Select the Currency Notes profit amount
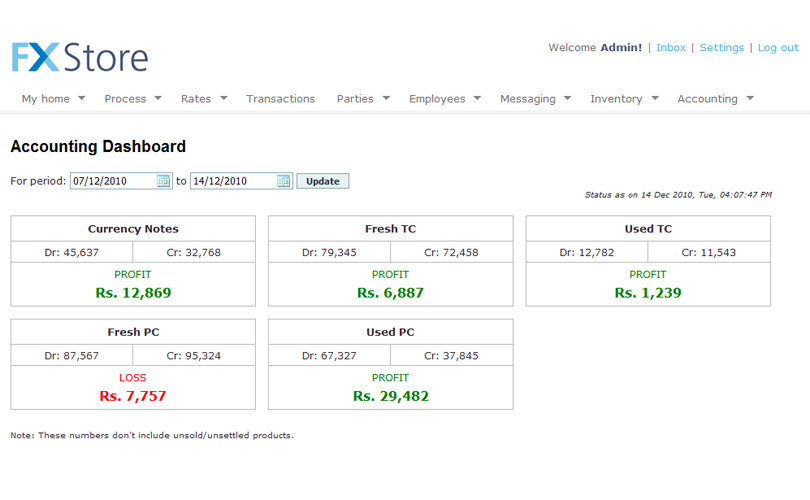Screen dimensions: 810x500 click(133, 293)
